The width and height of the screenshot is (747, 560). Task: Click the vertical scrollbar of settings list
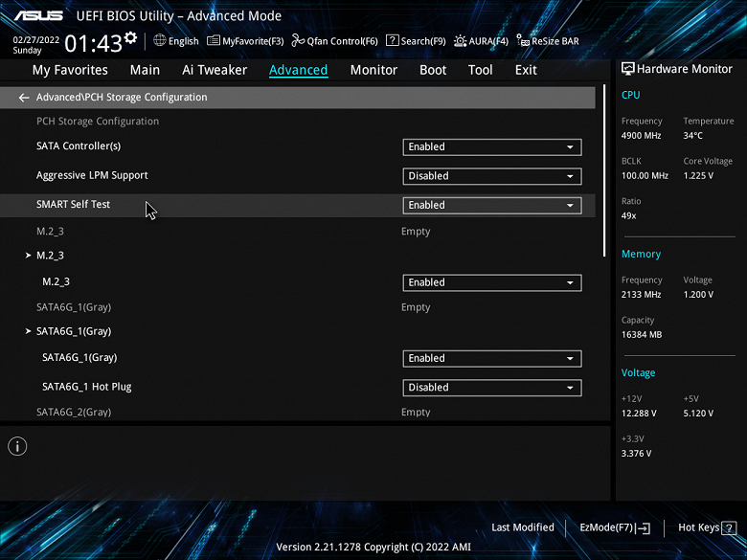[604, 170]
